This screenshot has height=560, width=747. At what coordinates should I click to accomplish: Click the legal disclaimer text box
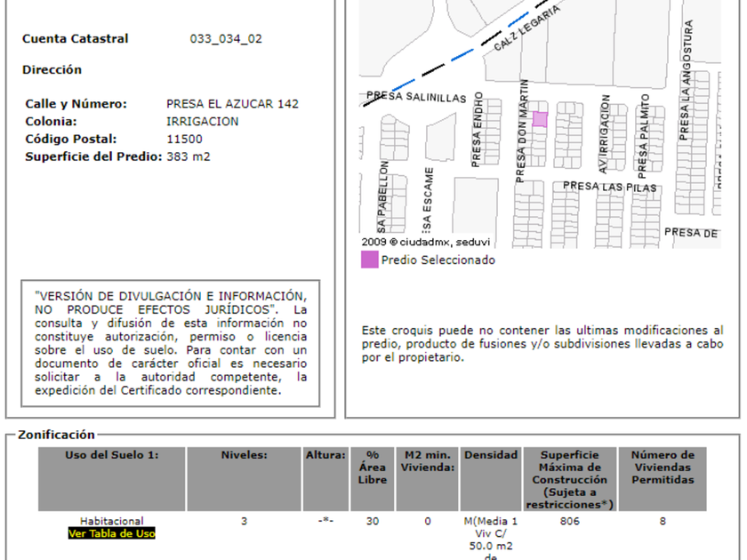tap(171, 343)
